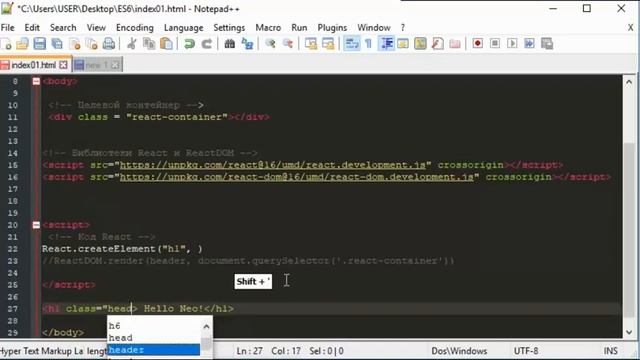Toggle Word Wrap in the toolbar
The height and width of the screenshot is (360, 640).
pyautogui.click(x=351, y=44)
